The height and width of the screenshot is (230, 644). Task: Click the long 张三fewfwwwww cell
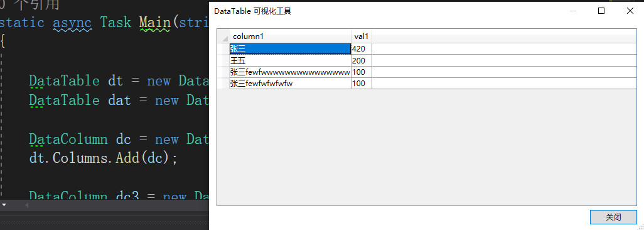click(291, 72)
